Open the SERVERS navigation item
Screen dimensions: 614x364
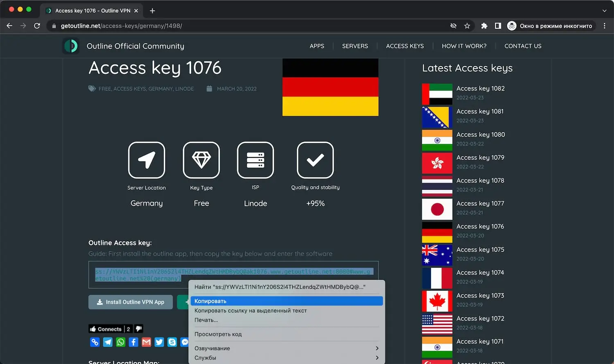355,46
